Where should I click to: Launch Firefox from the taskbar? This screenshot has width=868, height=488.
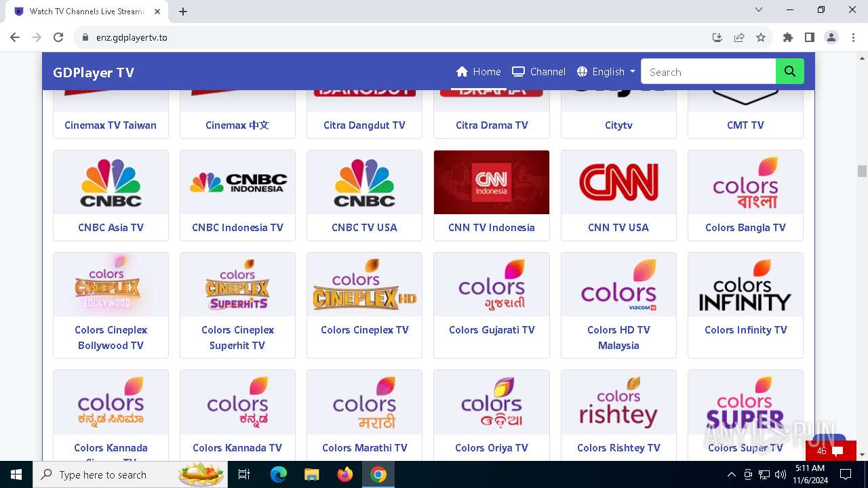[x=345, y=474]
